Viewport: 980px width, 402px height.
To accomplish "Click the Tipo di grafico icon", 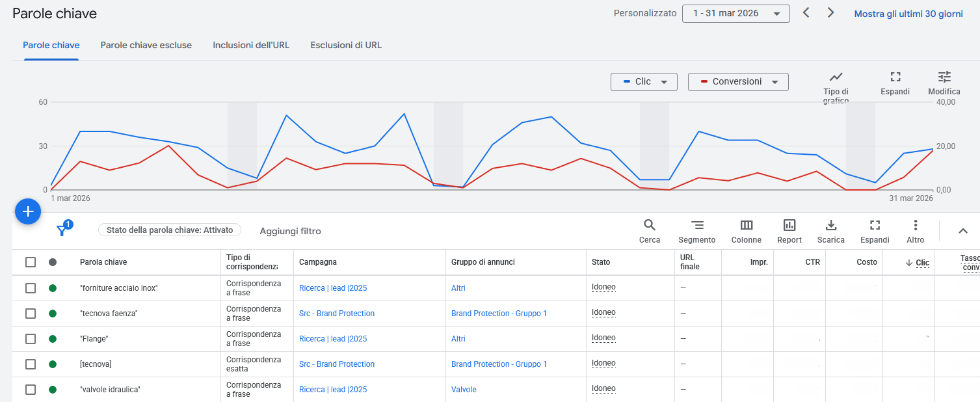I will [836, 77].
